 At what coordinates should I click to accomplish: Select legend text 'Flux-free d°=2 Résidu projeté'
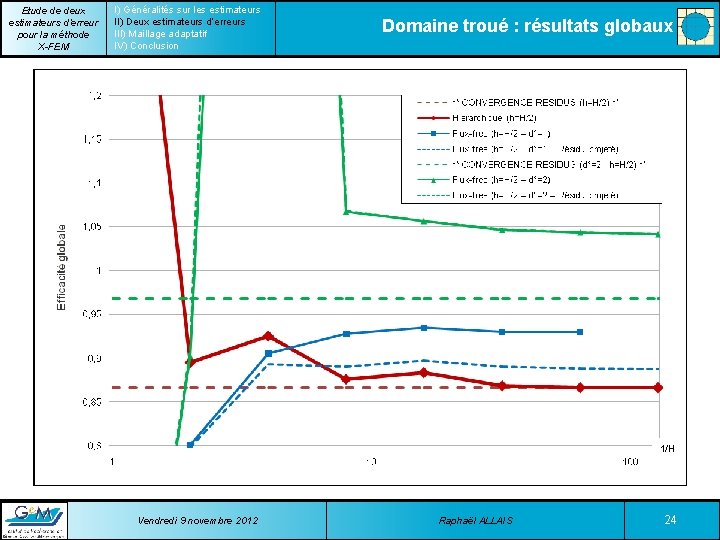[x=535, y=195]
